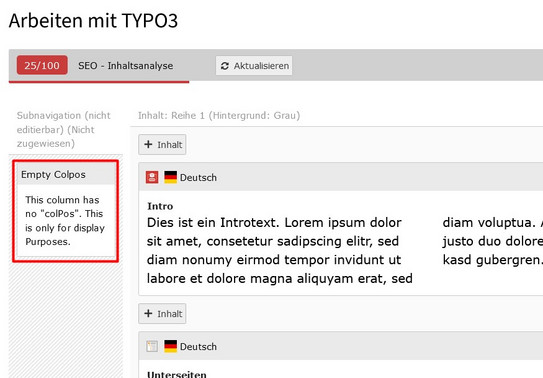Viewport: 543px width, 378px height.
Task: Click the Arbeiten mit TYPO3 page title
Action: [93, 20]
